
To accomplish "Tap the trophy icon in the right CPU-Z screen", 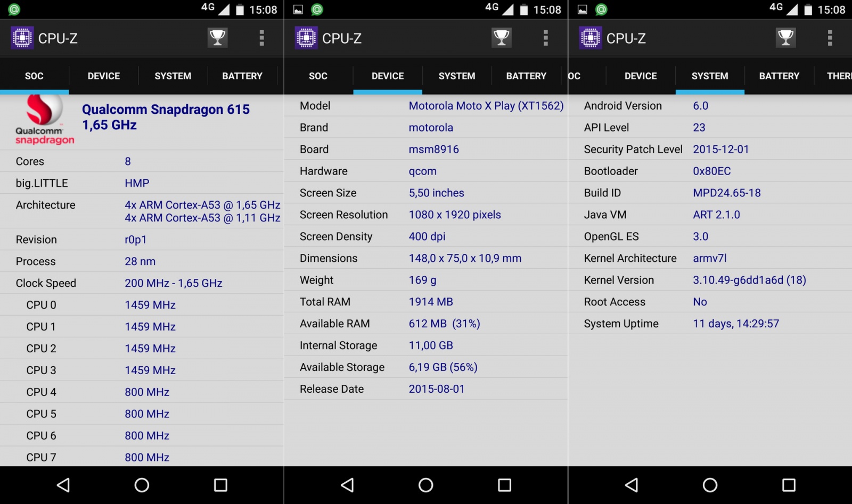I will click(785, 38).
